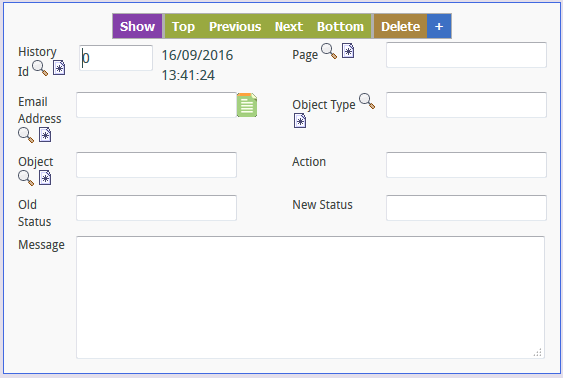Click the asterisk document icon below Object Type
563x378 pixels.
[x=300, y=121]
